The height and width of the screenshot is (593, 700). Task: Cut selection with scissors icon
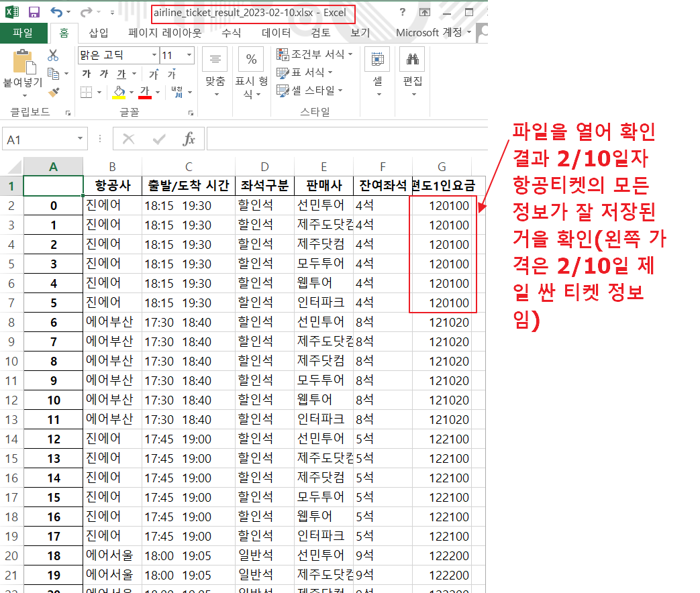pyautogui.click(x=53, y=55)
